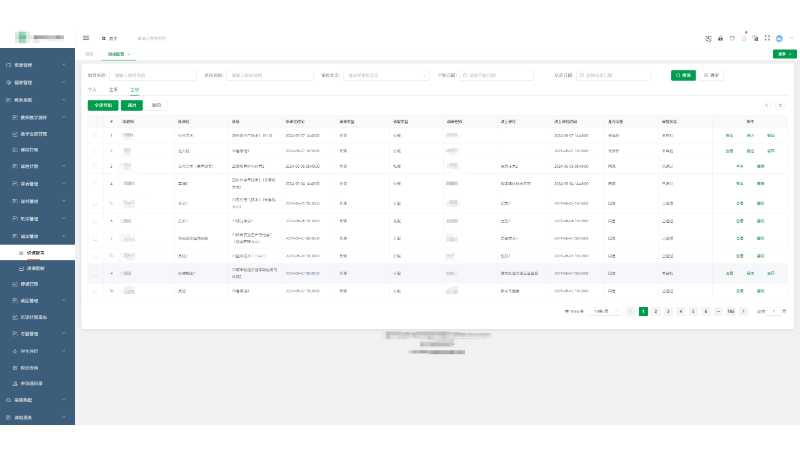Viewport: 800px width, 453px height.
Task: Click the white reset button beside search
Action: [711, 75]
